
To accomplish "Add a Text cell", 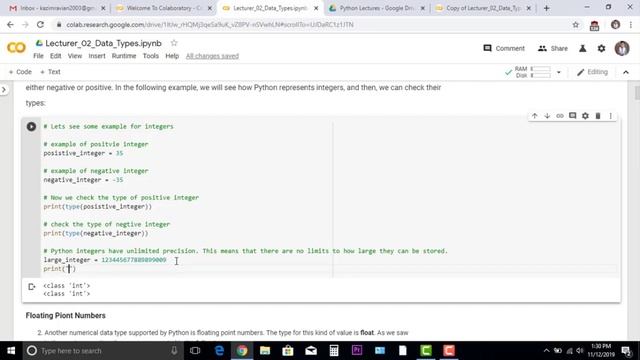I will click(50, 72).
